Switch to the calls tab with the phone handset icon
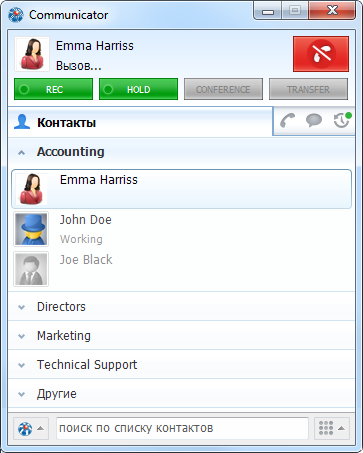The width and height of the screenshot is (363, 453). [x=287, y=121]
